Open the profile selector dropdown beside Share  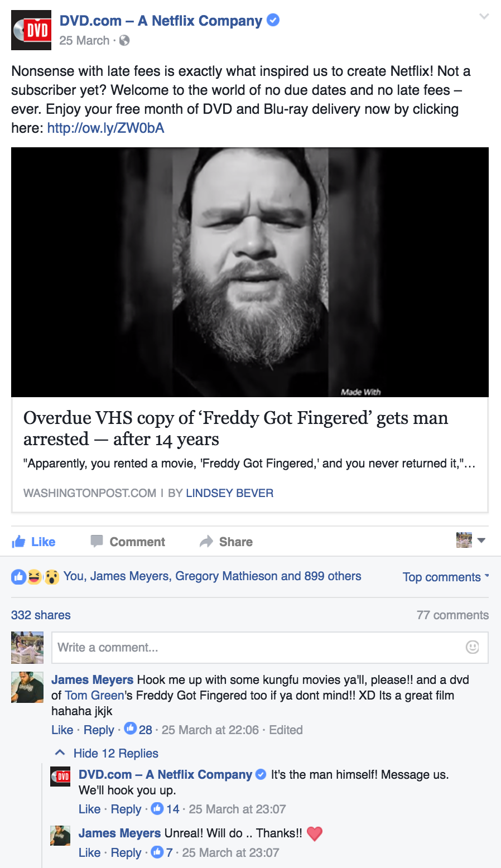click(x=471, y=540)
